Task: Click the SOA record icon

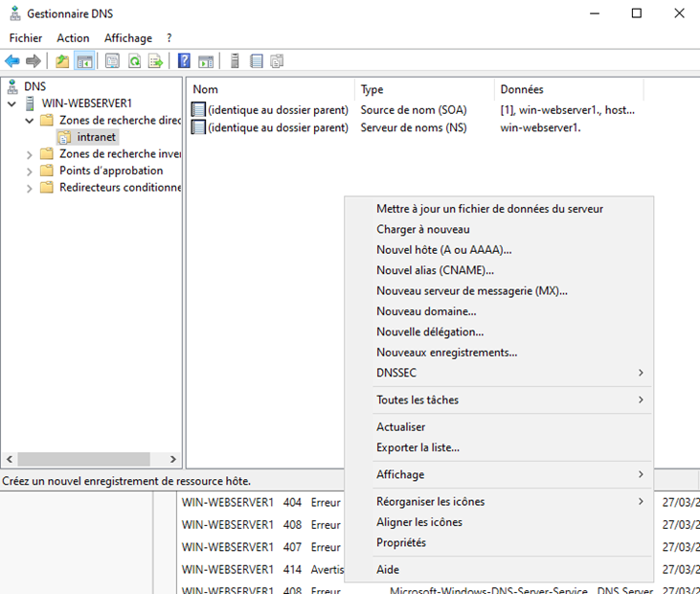Action: coord(198,109)
